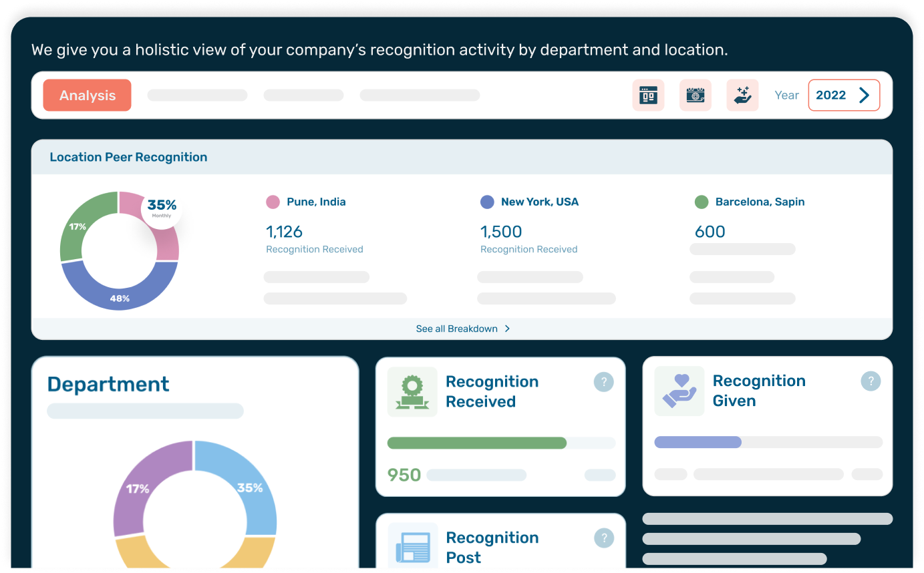The image size is (924, 573).
Task: Click the green Recognition Received progress bar
Action: (477, 443)
